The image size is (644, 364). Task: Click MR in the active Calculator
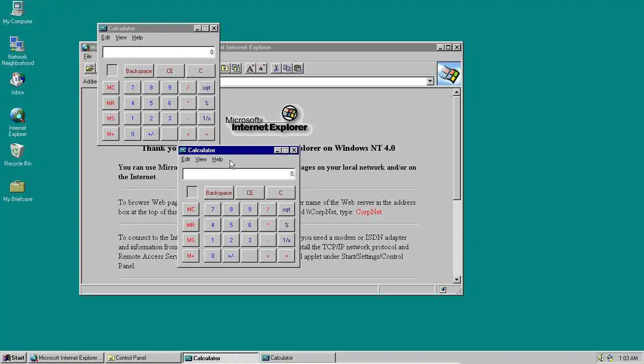click(x=191, y=225)
